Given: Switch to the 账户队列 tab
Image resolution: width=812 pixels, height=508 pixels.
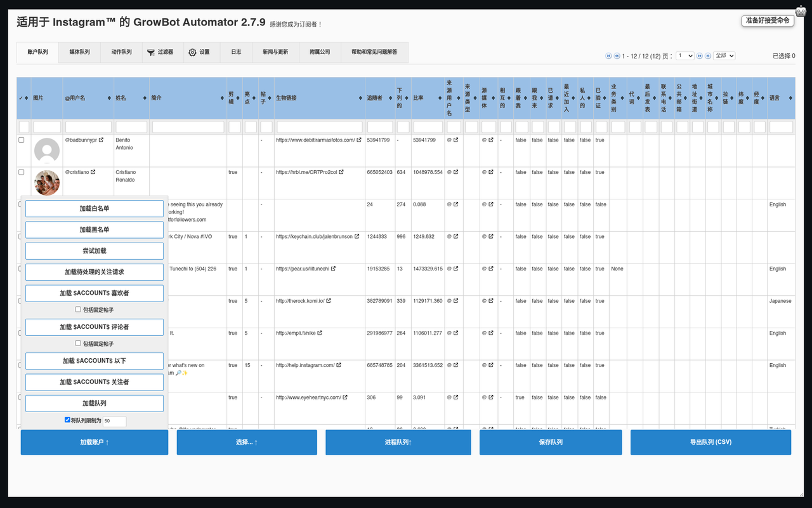Looking at the screenshot, I should [x=37, y=52].
